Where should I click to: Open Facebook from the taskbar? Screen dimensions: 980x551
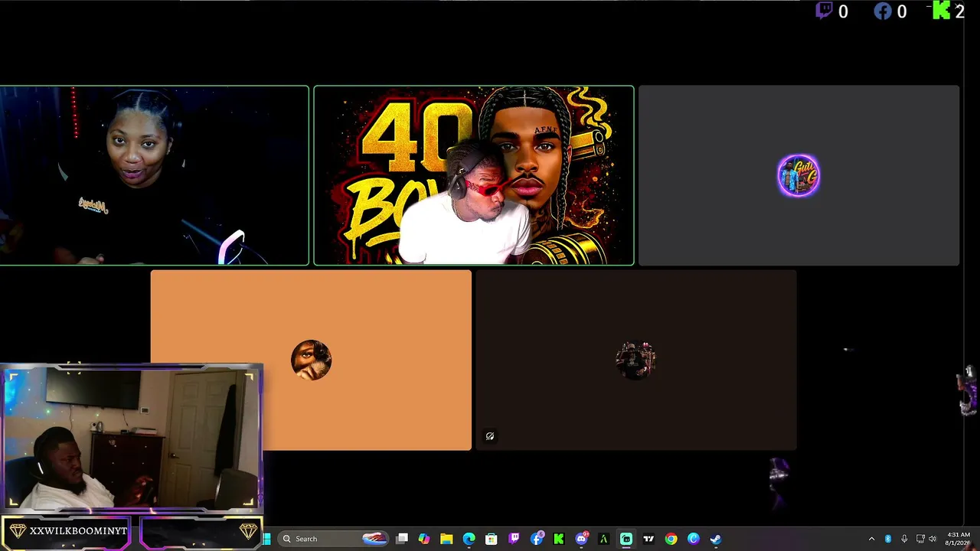(537, 539)
